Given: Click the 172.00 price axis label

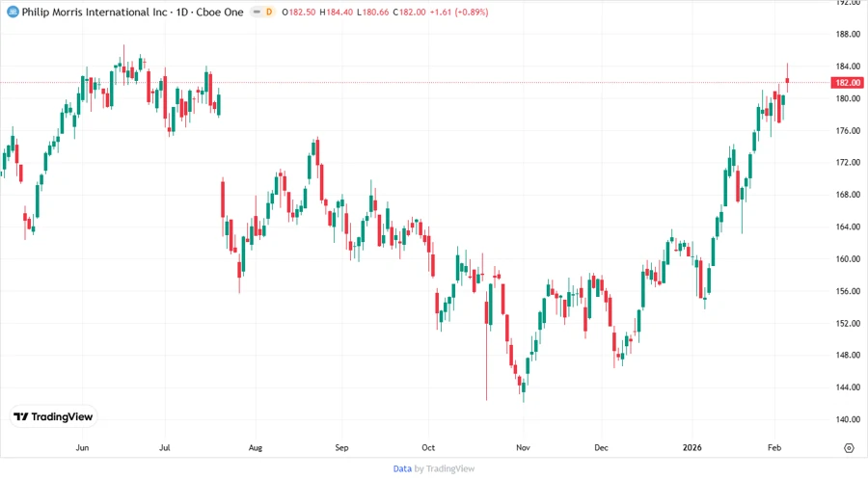Looking at the screenshot, I should pos(848,163).
